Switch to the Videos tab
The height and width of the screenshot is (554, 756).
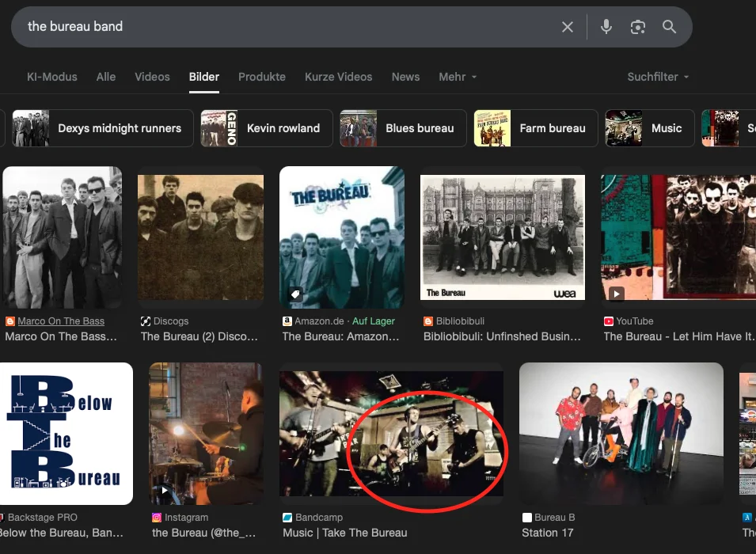coord(152,77)
